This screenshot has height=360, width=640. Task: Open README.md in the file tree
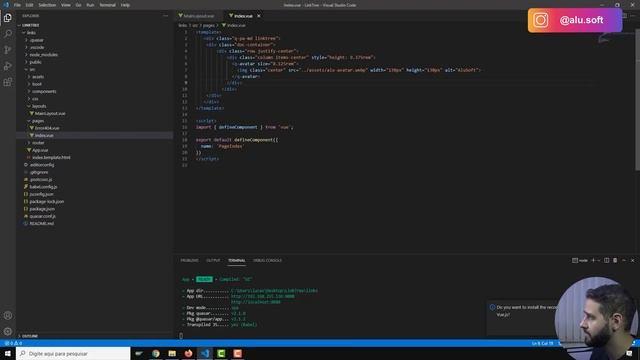[41, 224]
